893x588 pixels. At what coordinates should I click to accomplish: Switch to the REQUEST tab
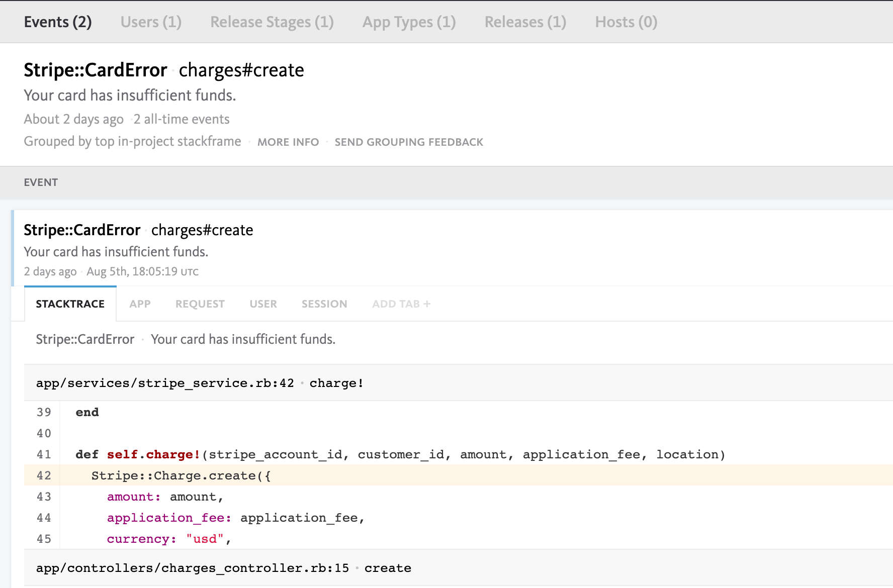(200, 304)
